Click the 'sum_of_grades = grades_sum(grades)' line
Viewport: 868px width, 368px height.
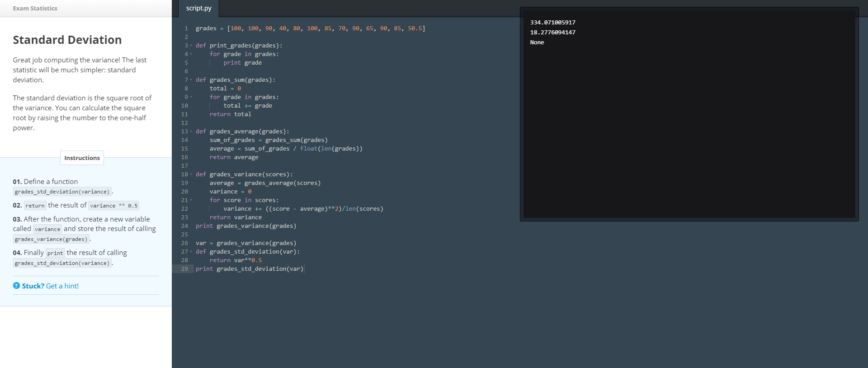click(269, 140)
